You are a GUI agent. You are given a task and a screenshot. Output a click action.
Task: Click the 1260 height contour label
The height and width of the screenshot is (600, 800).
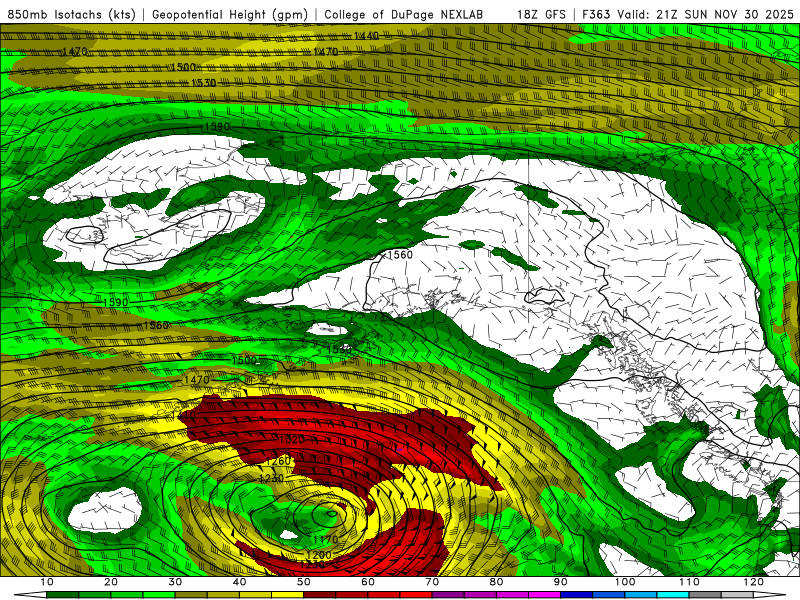coord(279,461)
